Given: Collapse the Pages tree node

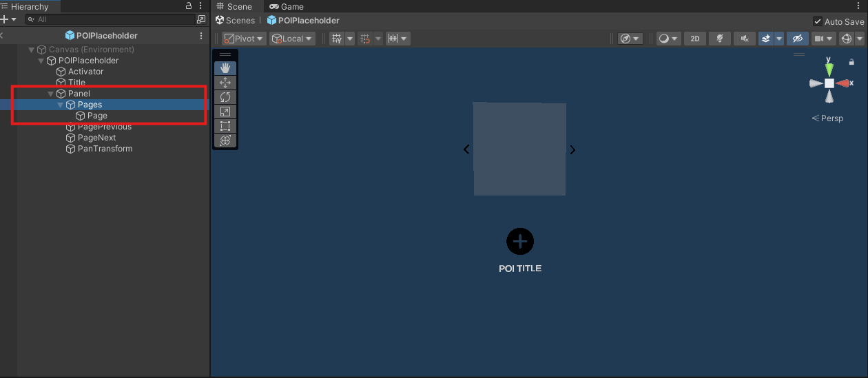Looking at the screenshot, I should [x=60, y=105].
